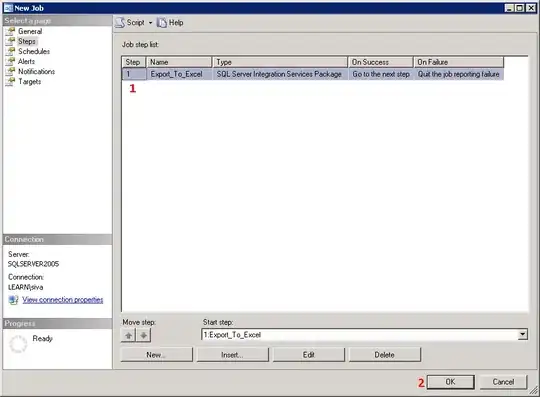Expand the Script dropdown arrow

tap(150, 23)
